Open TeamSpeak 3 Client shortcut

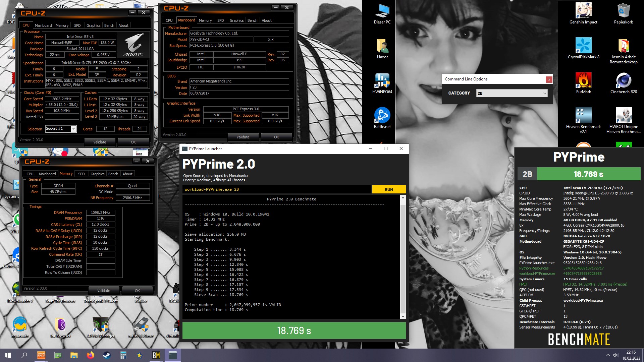[x=101, y=301]
